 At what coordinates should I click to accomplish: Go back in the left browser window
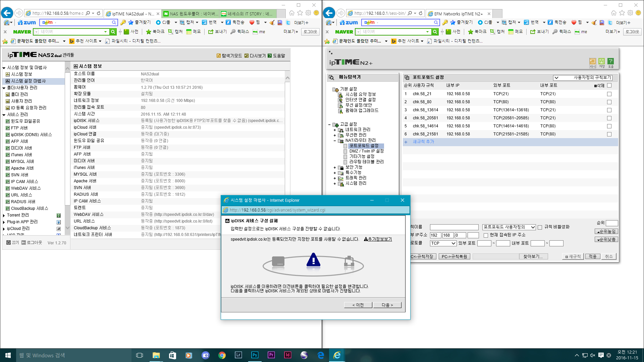pyautogui.click(x=7, y=13)
